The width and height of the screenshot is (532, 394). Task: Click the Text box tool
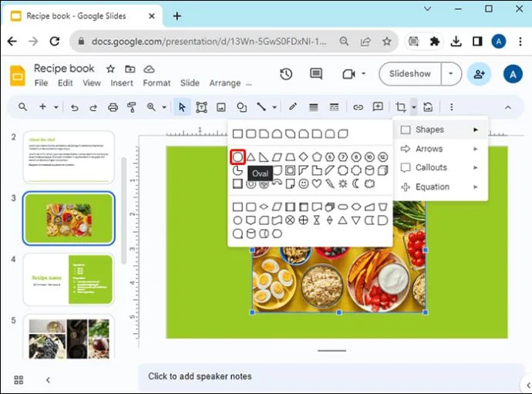(201, 107)
